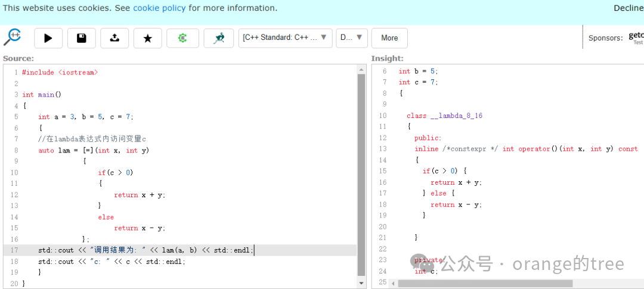Click 'return x + y;' in Source line 12
Viewport: 644px width, 289px height.
140,195
